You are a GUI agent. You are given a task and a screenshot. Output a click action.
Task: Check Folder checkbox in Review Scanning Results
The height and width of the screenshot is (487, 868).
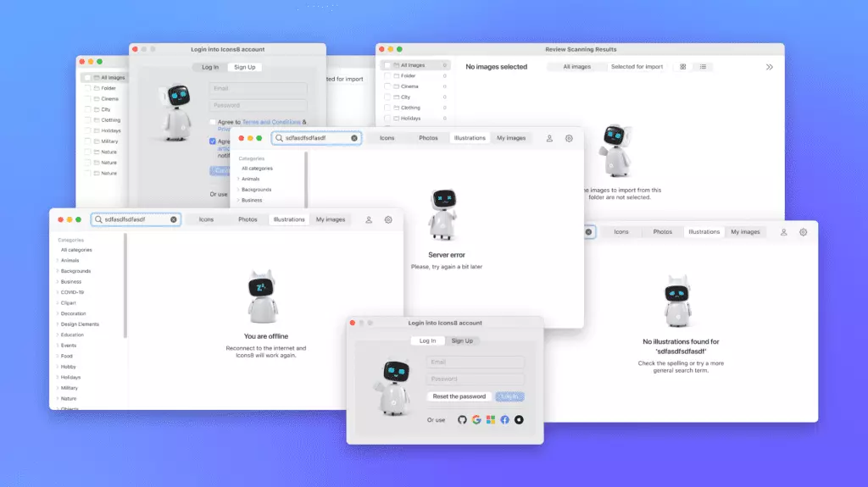coord(387,76)
